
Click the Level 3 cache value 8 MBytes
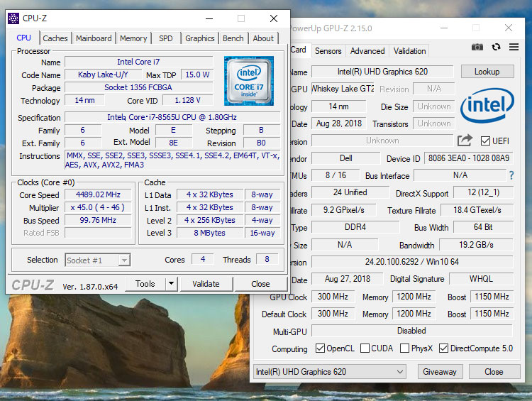pos(210,233)
